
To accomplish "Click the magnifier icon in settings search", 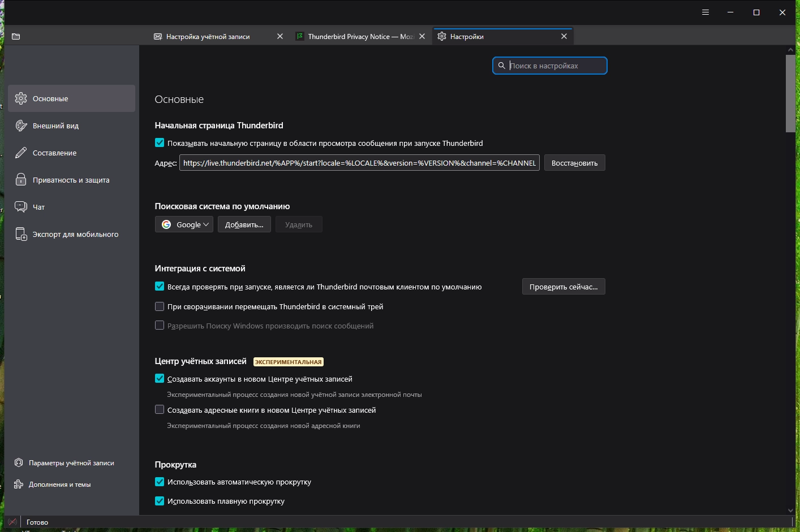I will click(501, 66).
